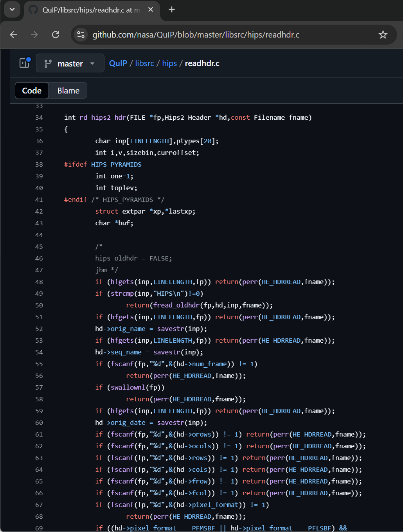Click 'struct extpar' on line 42
This screenshot has height=532, width=403.
point(120,211)
